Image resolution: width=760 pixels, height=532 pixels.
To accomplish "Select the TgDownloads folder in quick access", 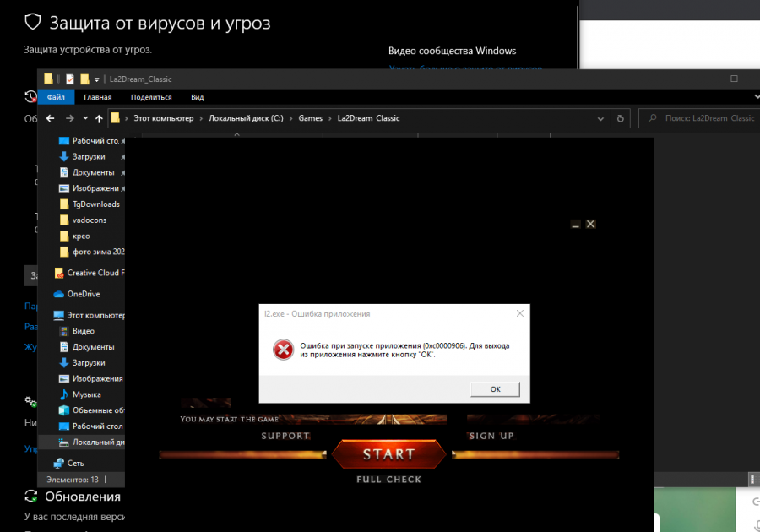I will click(x=95, y=204).
